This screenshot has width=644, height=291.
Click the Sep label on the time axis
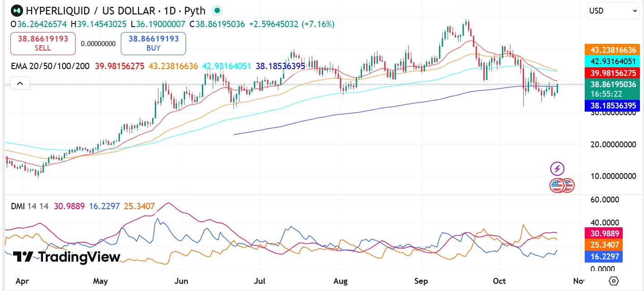(x=421, y=281)
